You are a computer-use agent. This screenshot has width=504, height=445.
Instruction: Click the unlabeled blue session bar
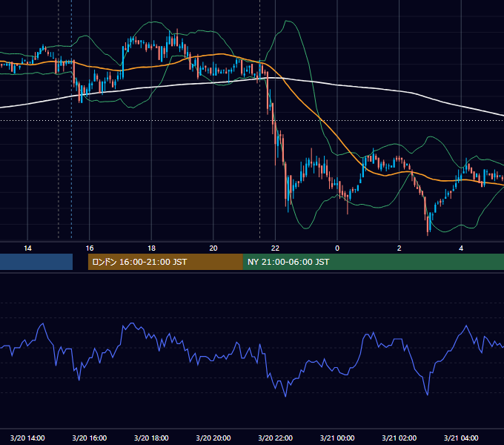36,262
